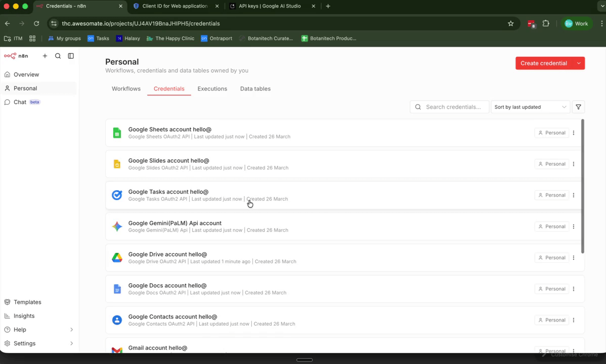Click the filter funnel icon near sort dropdown
The width and height of the screenshot is (606, 364).
[x=578, y=107]
